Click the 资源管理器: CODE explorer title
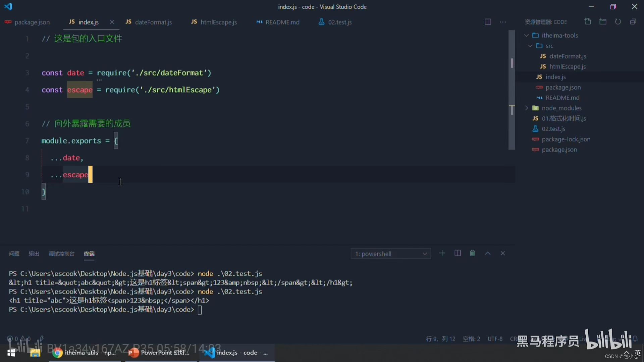The image size is (644, 362). click(546, 22)
